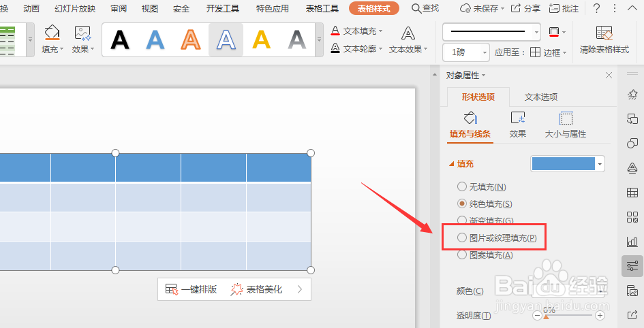644x328 pixels.
Task: Open the line style dropdown
Action: [x=536, y=32]
